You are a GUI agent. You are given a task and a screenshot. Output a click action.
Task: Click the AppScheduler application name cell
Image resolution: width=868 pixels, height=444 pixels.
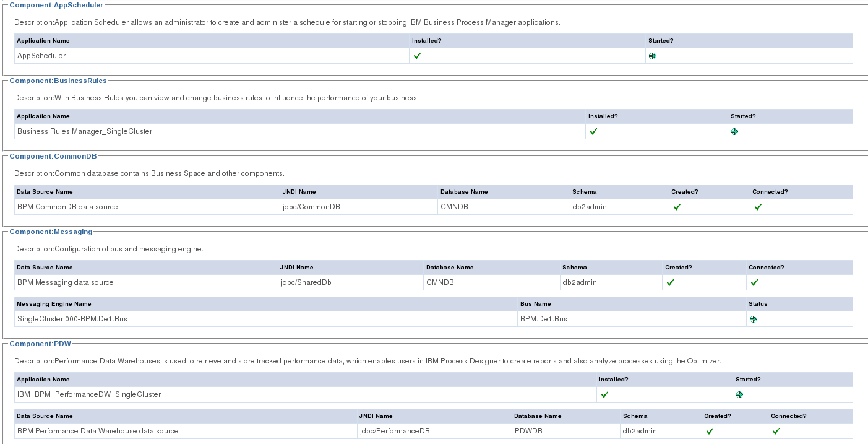click(212, 56)
